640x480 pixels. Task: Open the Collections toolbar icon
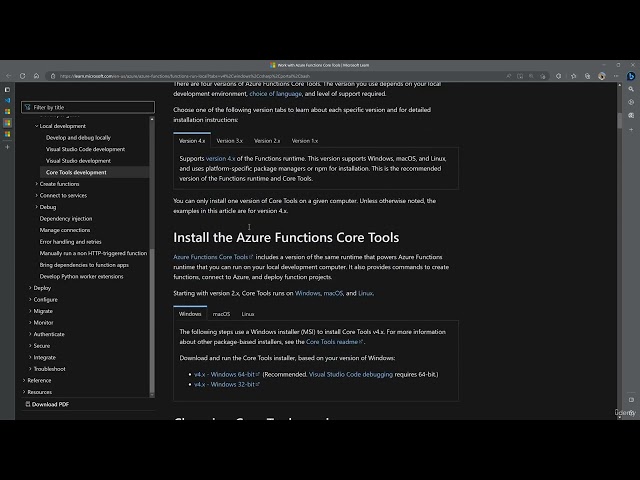pyautogui.click(x=587, y=76)
